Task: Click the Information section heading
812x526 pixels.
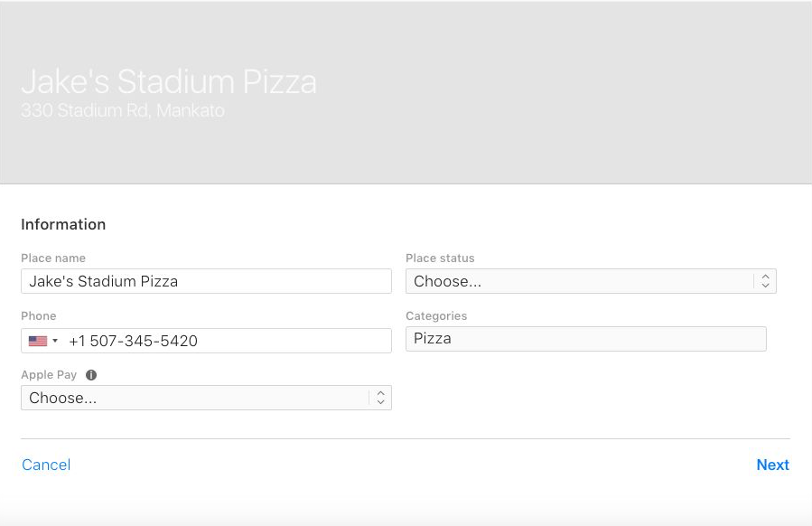Action: click(x=63, y=224)
